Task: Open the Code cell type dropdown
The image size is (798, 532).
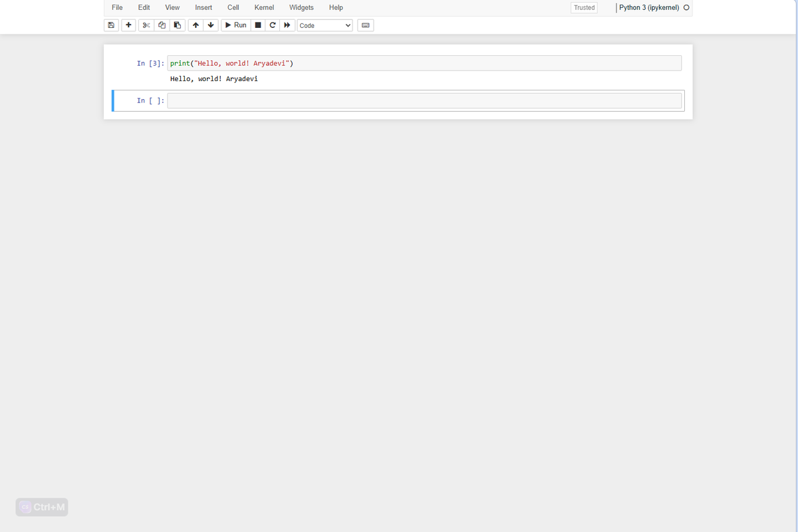Action: click(x=325, y=25)
